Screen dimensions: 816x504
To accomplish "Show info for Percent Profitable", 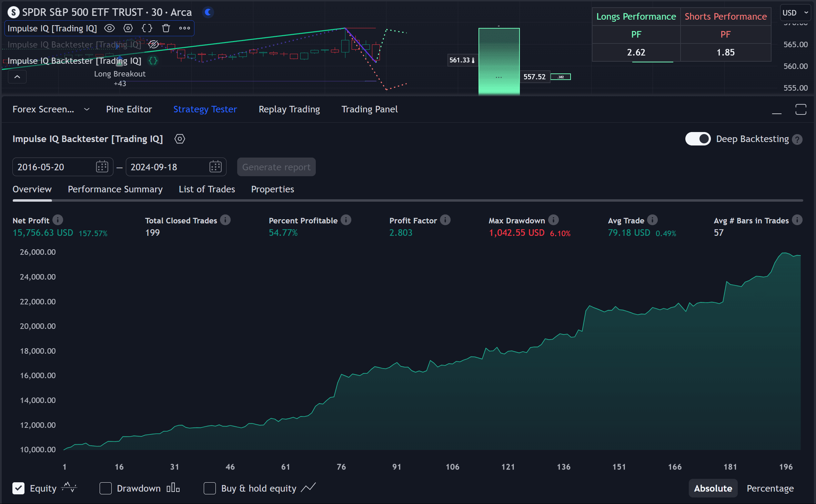I will pos(346,220).
